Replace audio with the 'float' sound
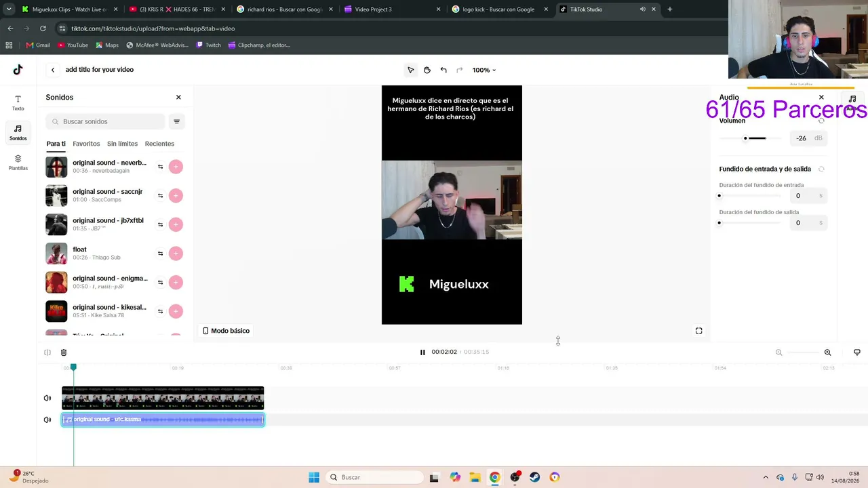 pyautogui.click(x=160, y=253)
